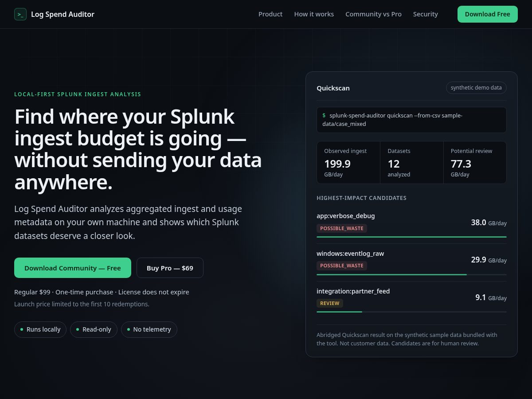Click the REVIEW tag on partner_feed
The height and width of the screenshot is (399, 532).
pyautogui.click(x=330, y=303)
